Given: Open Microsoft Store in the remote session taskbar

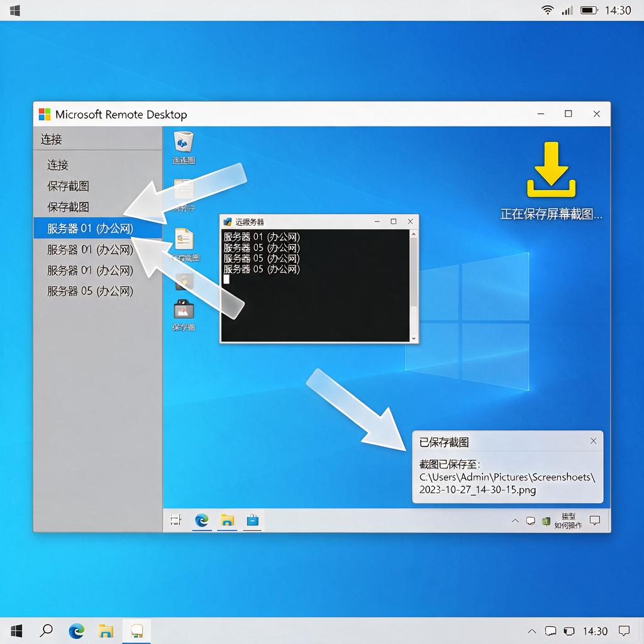Looking at the screenshot, I should point(252,520).
